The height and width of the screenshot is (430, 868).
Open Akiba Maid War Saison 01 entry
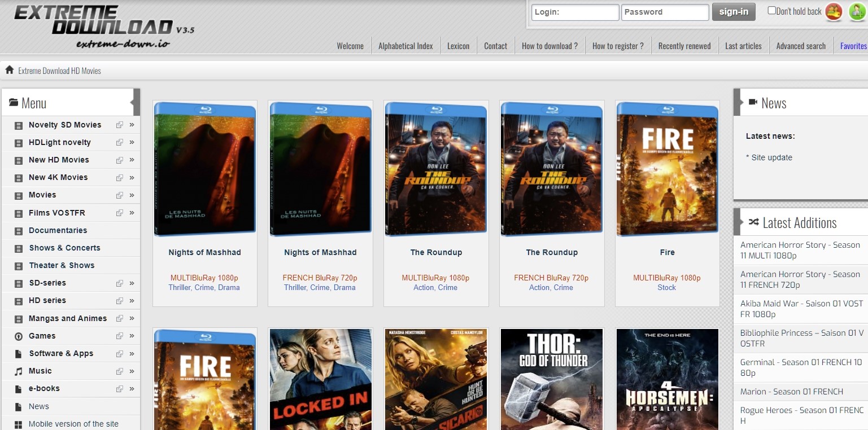click(801, 309)
